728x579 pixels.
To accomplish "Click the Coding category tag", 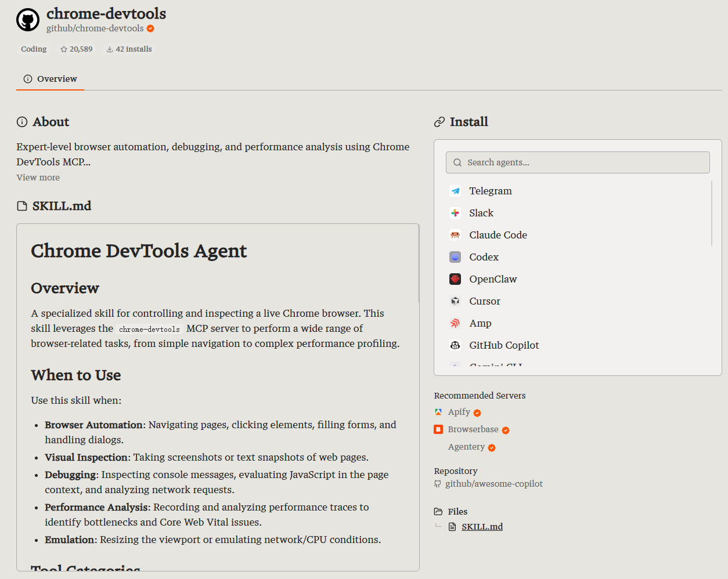I will (34, 49).
